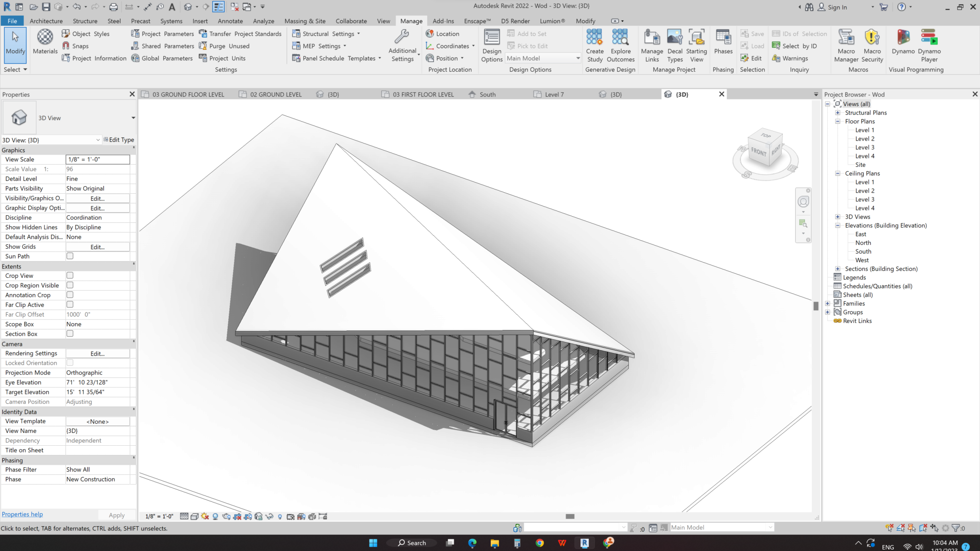980x551 pixels.
Task: Toggle the Rendering dialog teapot icon
Action: [x=226, y=516]
